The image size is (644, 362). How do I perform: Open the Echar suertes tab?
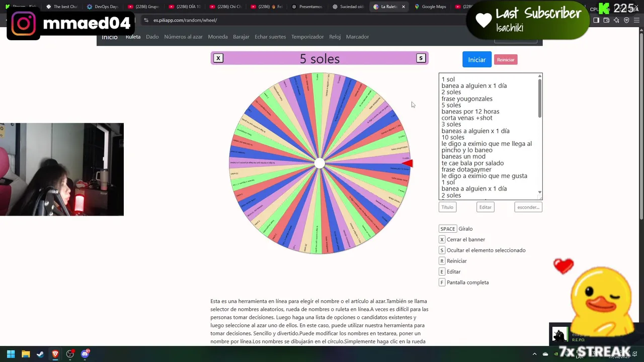[270, 37]
